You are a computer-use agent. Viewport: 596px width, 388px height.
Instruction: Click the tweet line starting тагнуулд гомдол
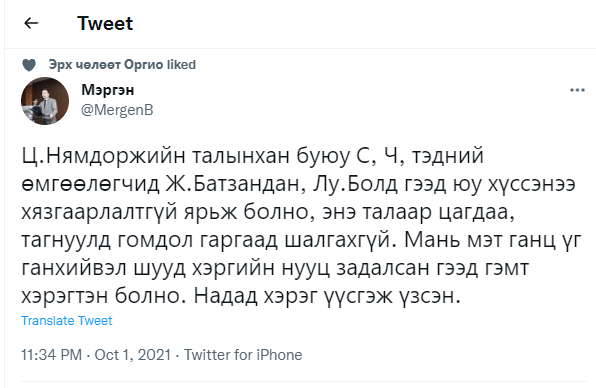point(301,241)
